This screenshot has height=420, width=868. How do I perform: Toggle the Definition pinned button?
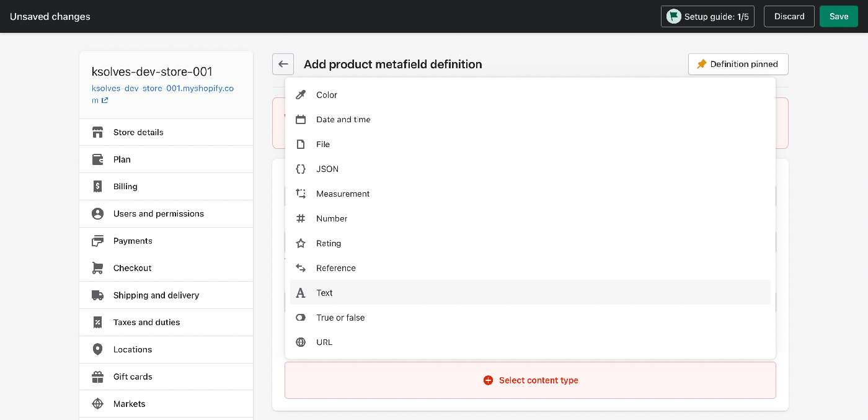tap(738, 65)
